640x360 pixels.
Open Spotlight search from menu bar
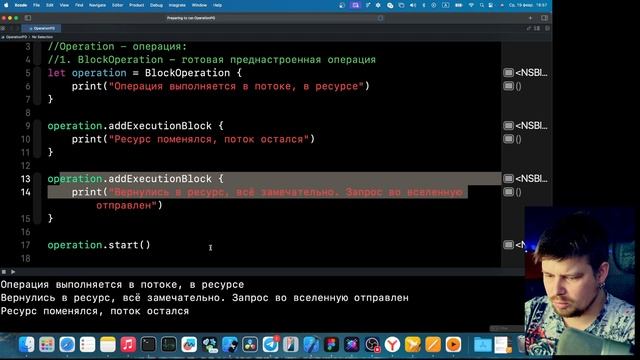click(x=482, y=5)
